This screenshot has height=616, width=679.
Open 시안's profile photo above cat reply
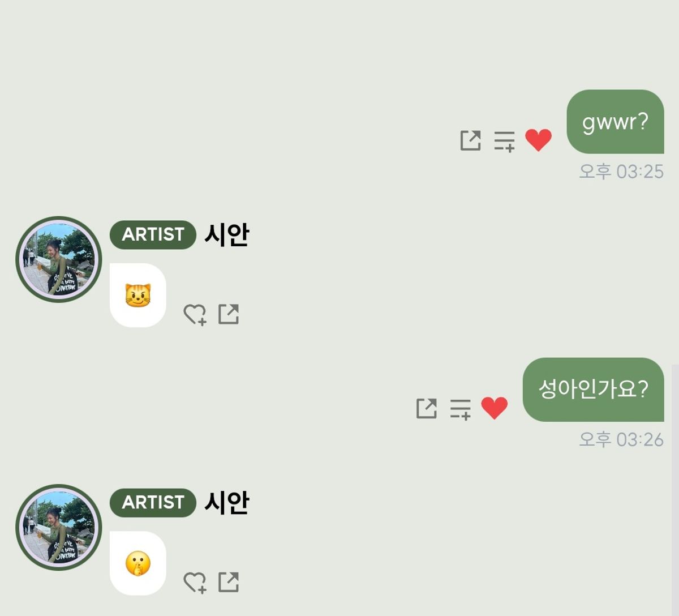click(58, 259)
